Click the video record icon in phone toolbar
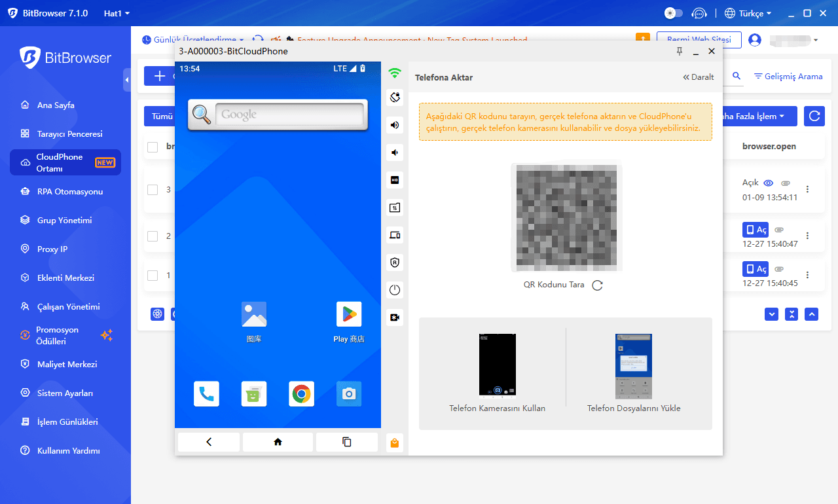Image resolution: width=838 pixels, height=504 pixels. [x=395, y=317]
